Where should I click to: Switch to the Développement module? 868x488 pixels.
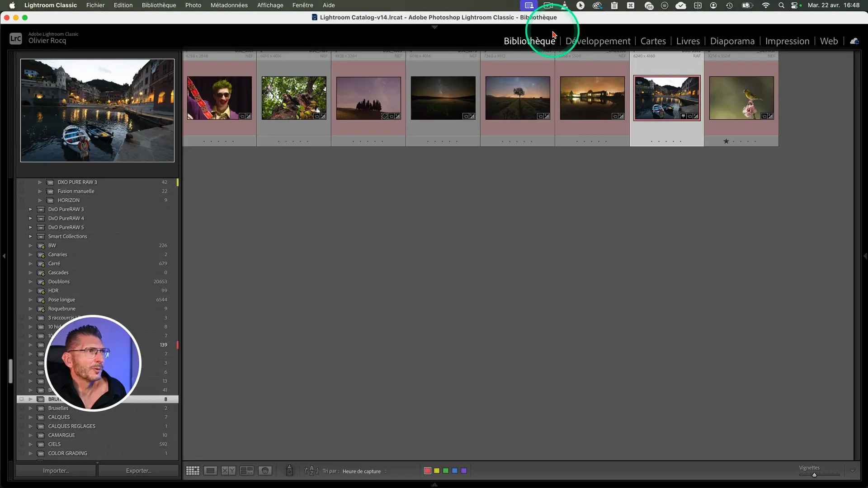pyautogui.click(x=598, y=41)
